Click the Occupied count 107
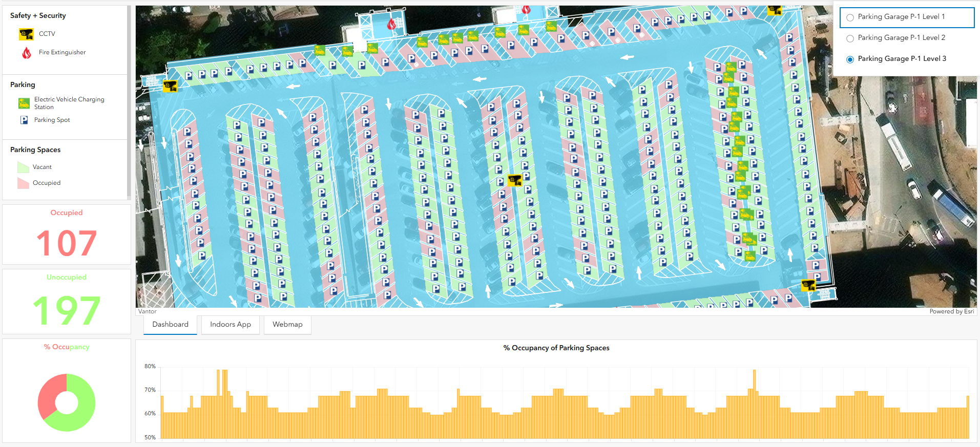 pyautogui.click(x=67, y=243)
